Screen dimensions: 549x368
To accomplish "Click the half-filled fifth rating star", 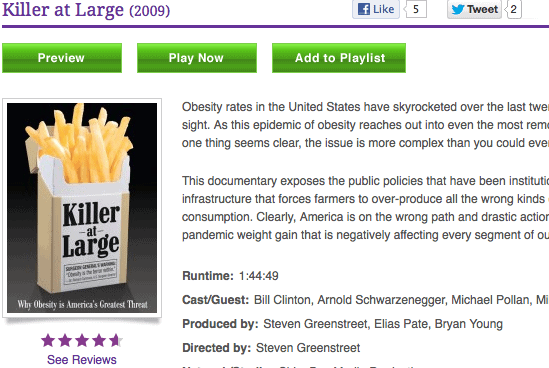I will (x=116, y=340).
